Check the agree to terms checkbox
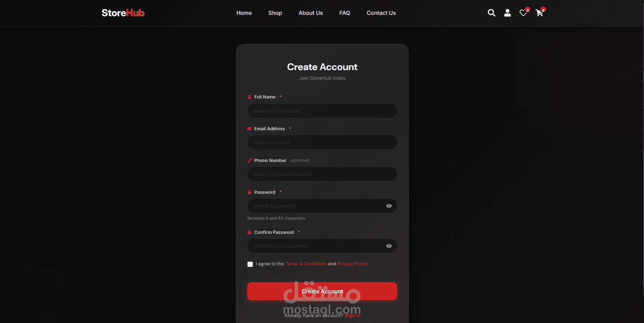The width and height of the screenshot is (644, 323). [250, 264]
